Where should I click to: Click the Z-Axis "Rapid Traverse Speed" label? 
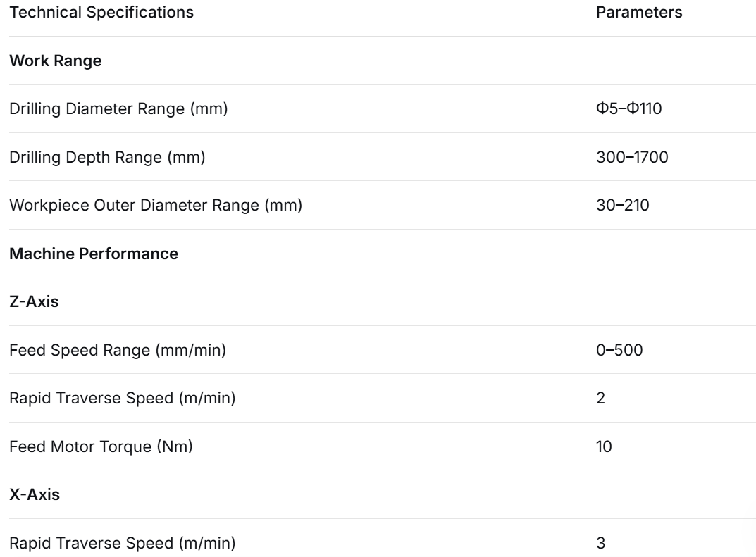[x=123, y=399]
